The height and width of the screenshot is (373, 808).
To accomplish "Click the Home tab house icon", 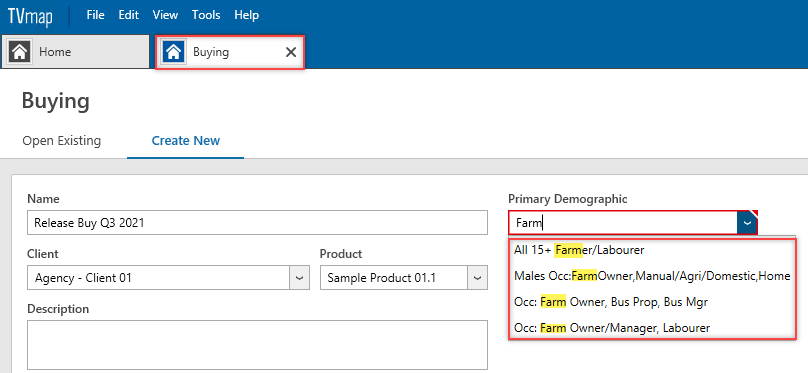I will pyautogui.click(x=20, y=52).
